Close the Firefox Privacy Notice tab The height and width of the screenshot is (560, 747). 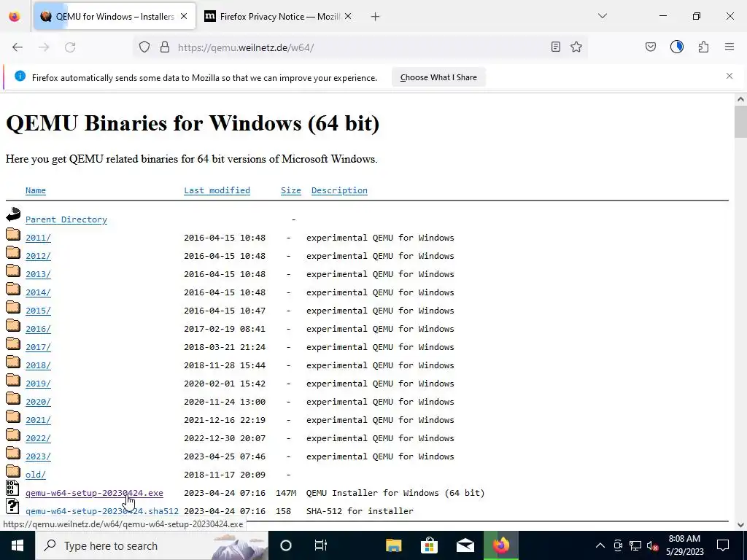click(348, 17)
